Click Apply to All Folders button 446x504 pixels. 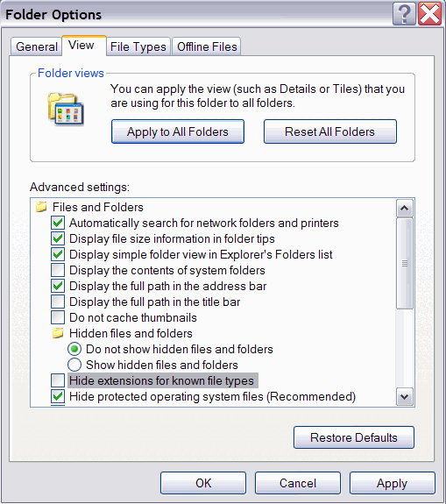178,131
